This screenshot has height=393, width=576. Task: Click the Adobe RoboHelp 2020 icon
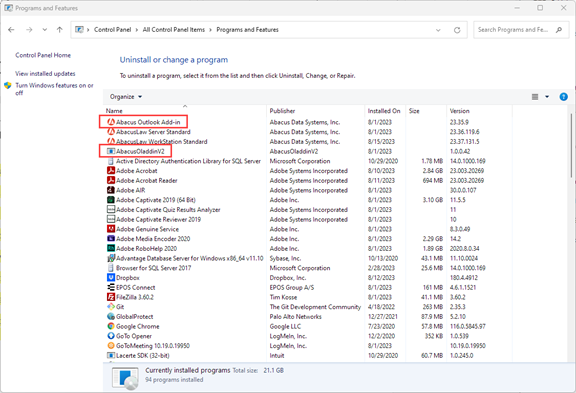point(111,248)
